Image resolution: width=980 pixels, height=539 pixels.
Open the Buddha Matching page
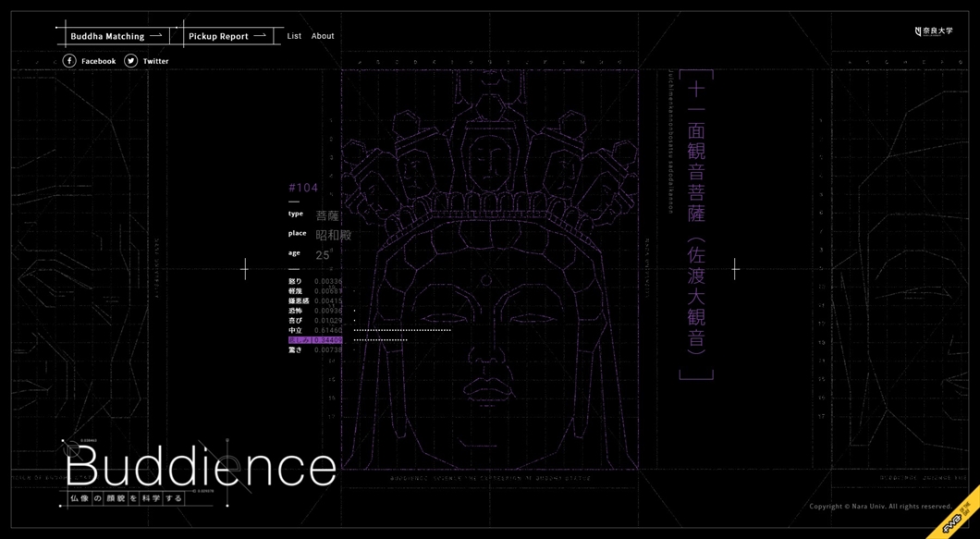[x=107, y=36]
